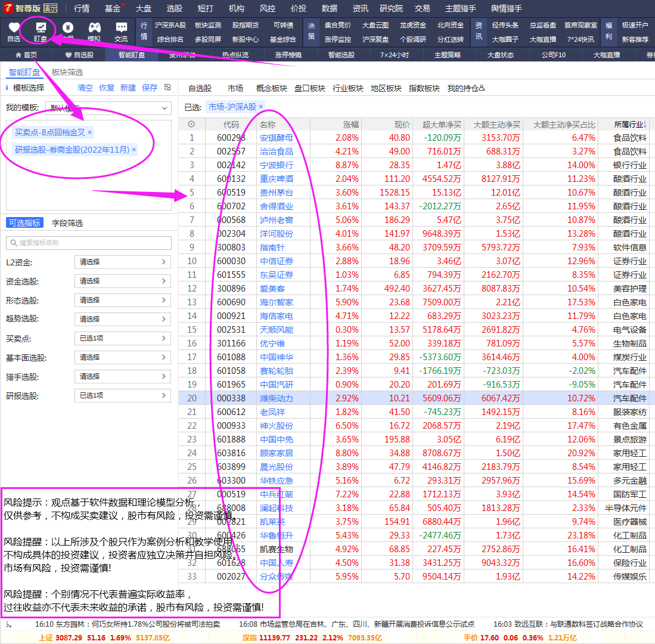This screenshot has width=655, height=644.
Task: Open the 选股 top menu
Action: point(174,8)
